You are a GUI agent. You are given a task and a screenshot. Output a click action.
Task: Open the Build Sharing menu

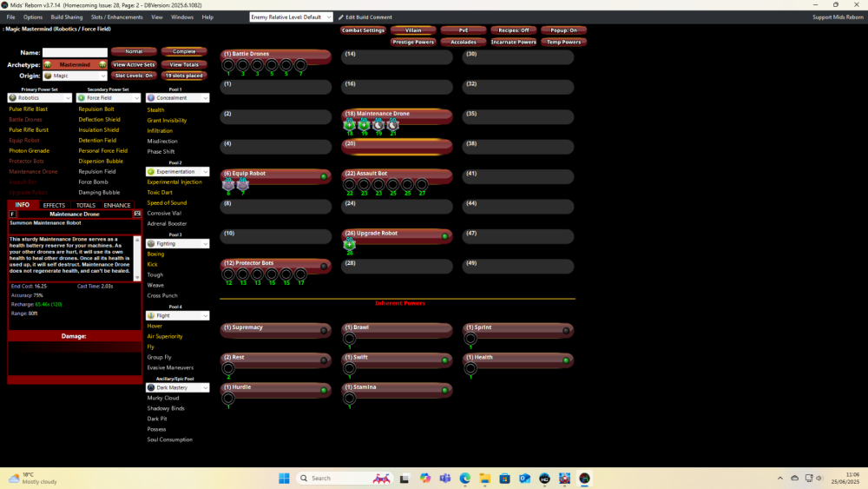[x=66, y=17]
